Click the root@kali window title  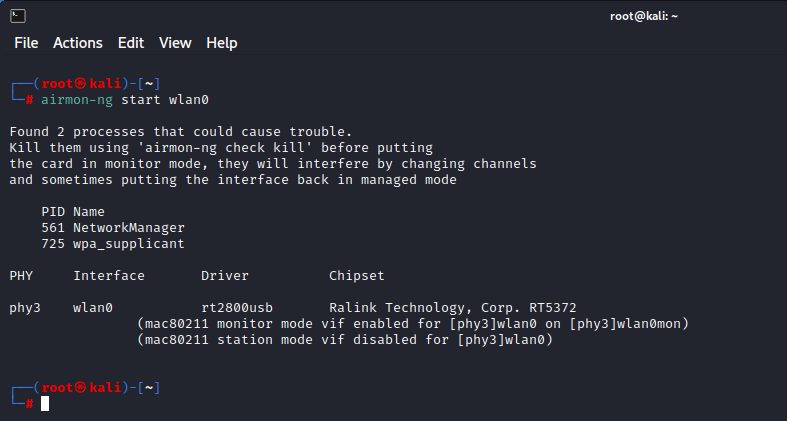pos(644,16)
